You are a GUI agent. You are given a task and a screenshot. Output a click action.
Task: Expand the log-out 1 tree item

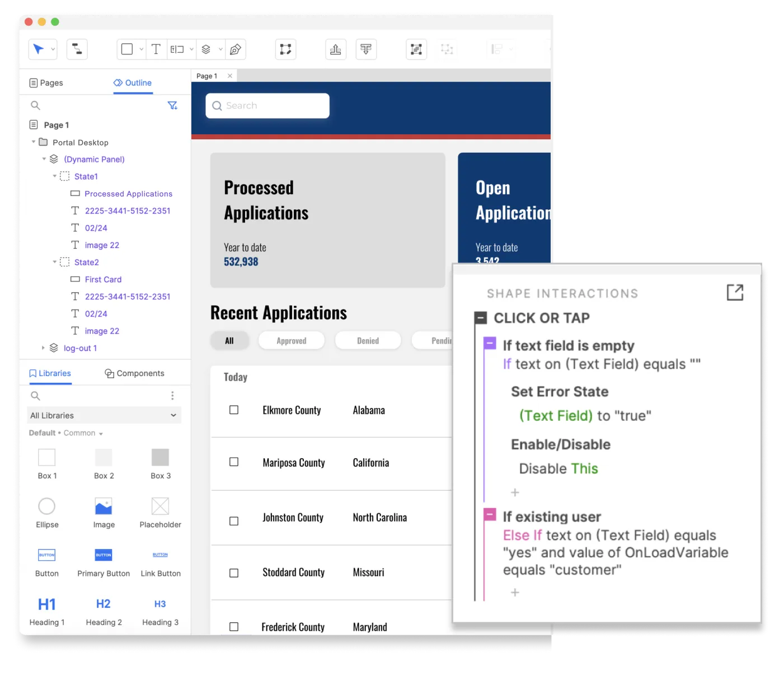pos(44,348)
